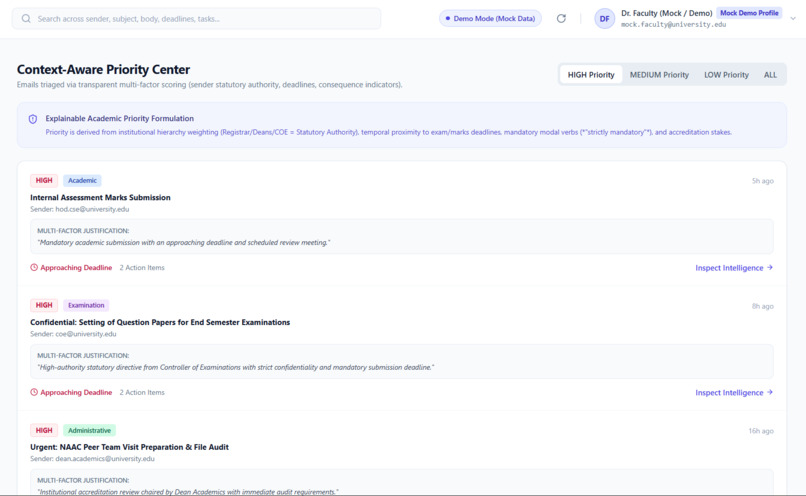The width and height of the screenshot is (806, 496).
Task: Open Confidential Setting of Question Papers email
Action: (x=160, y=322)
